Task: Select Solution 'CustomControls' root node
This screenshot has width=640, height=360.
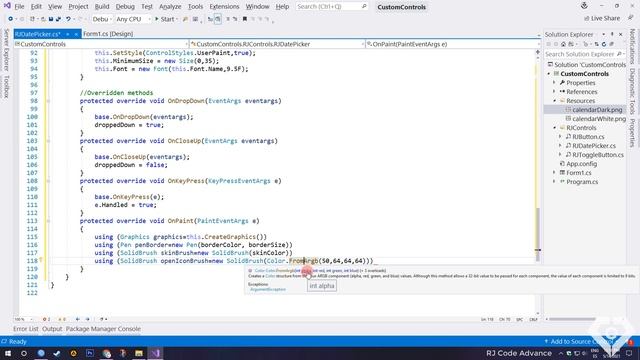Action: (x=587, y=65)
